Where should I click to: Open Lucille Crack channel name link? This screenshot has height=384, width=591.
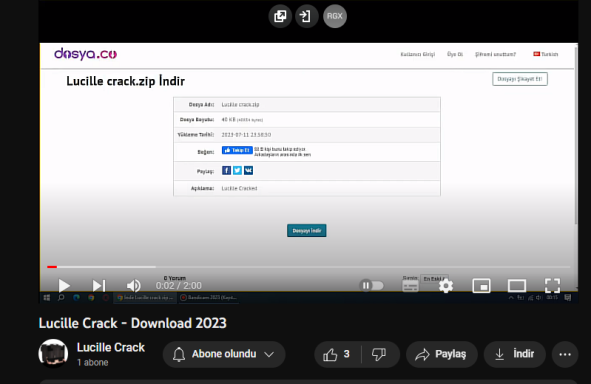click(x=111, y=347)
